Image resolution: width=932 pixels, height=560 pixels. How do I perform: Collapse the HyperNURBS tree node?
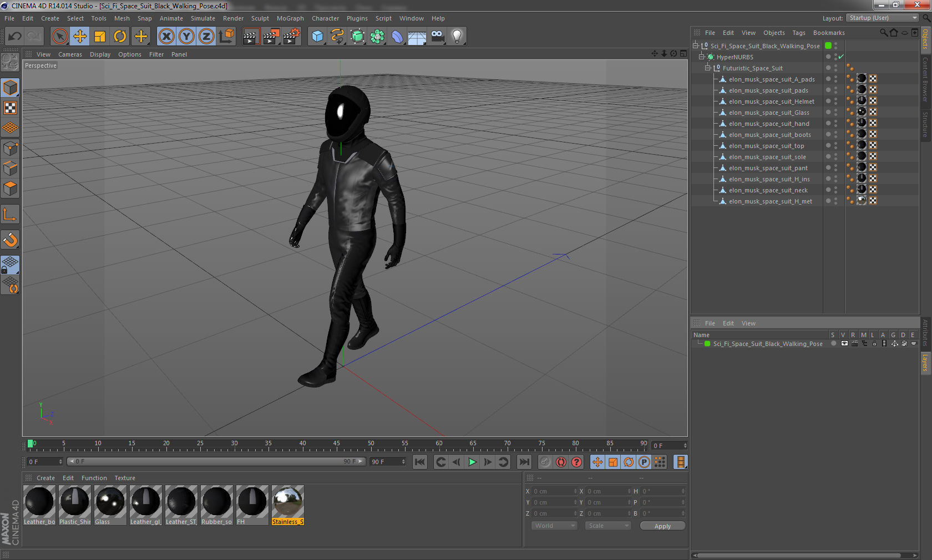click(x=702, y=57)
